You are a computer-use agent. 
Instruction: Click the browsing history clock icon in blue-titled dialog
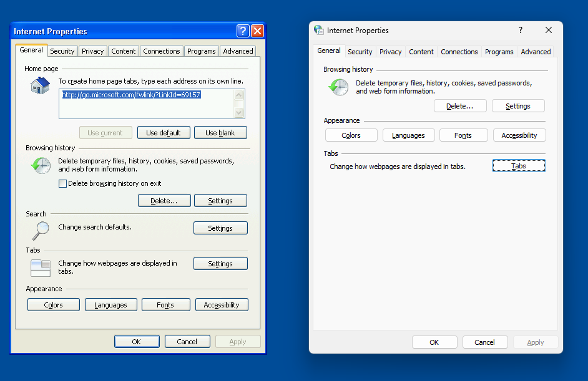pyautogui.click(x=41, y=165)
